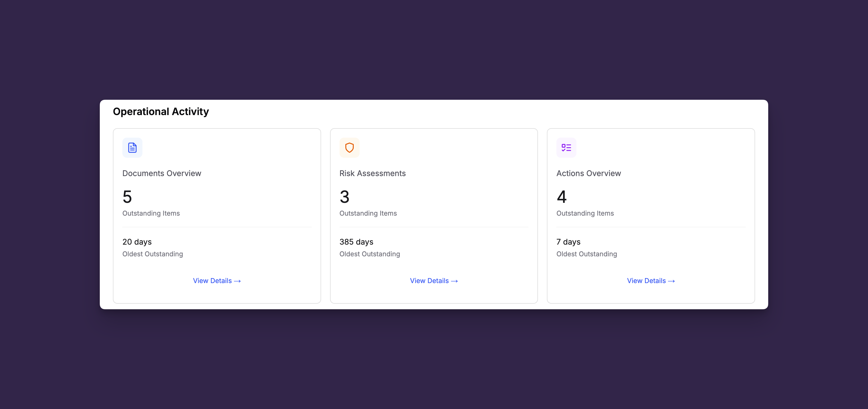
Task: Open View Details for Documents Overview
Action: [x=217, y=281]
